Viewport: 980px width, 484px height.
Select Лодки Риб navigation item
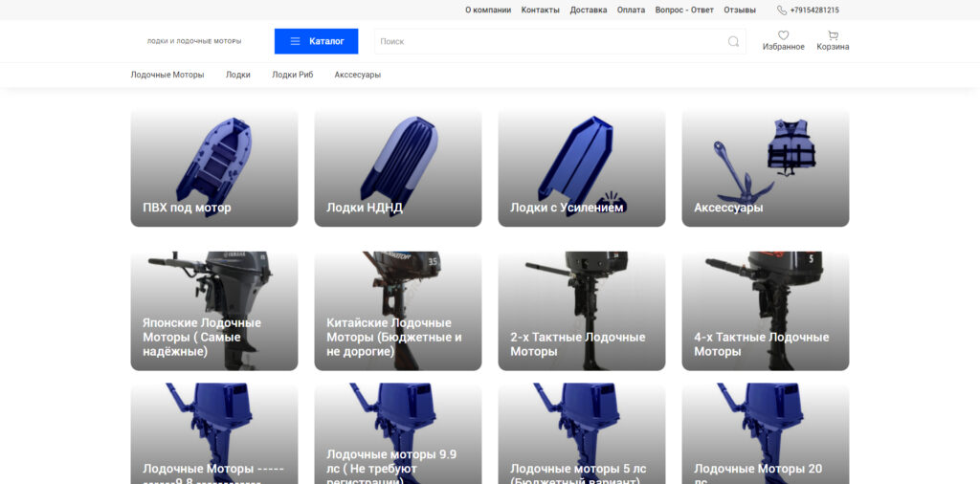click(293, 75)
